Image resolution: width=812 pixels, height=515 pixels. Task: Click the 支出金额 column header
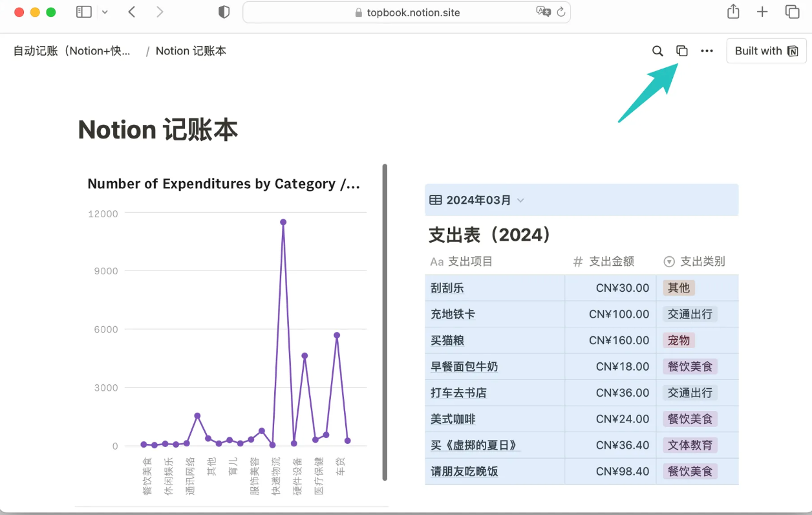pyautogui.click(x=604, y=261)
